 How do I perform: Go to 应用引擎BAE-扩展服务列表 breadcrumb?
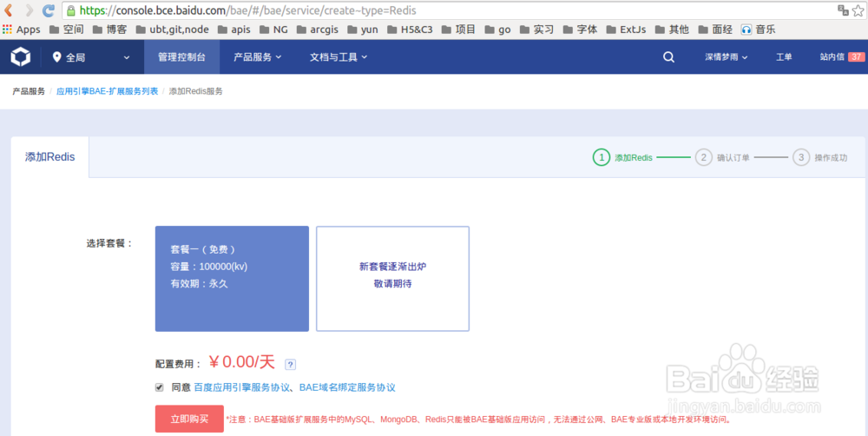point(107,91)
